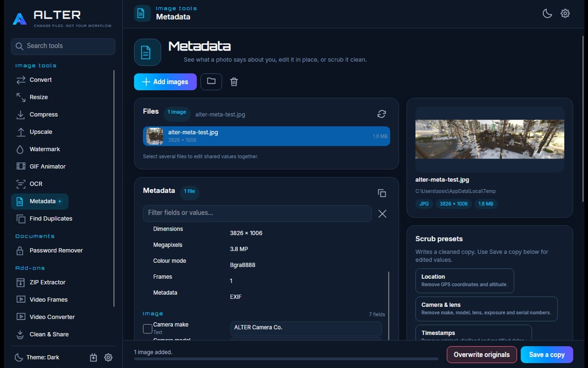Image resolution: width=588 pixels, height=368 pixels.
Task: Toggle dark mode moon icon in header
Action: pyautogui.click(x=547, y=14)
